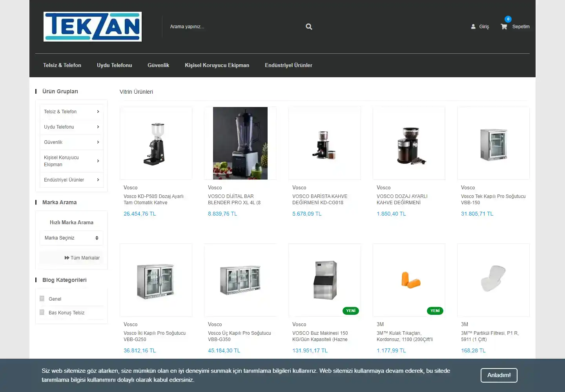Click the 36.812,16 TL price
The image size is (565, 392).
pyautogui.click(x=140, y=351)
